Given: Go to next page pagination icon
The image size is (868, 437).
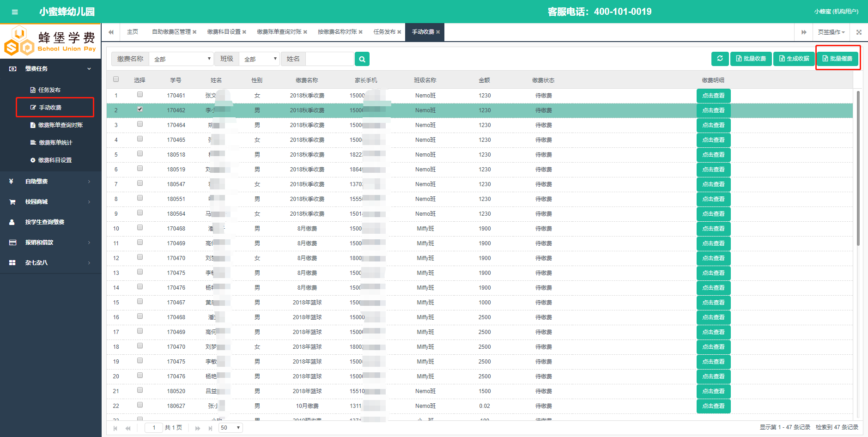Looking at the screenshot, I should coord(198,428).
